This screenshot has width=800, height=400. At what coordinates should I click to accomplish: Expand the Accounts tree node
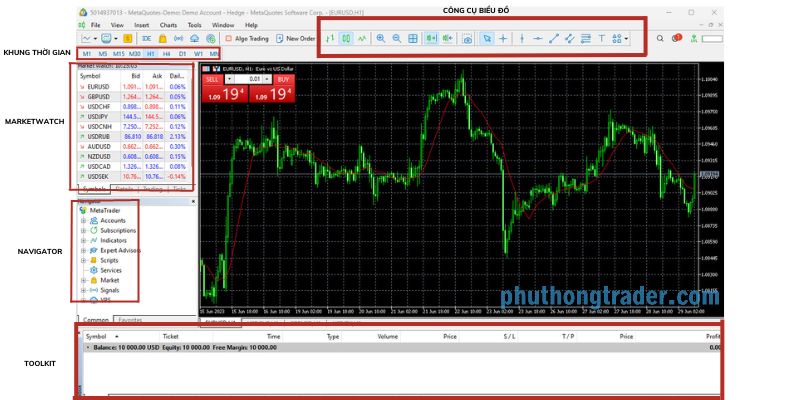pos(84,221)
